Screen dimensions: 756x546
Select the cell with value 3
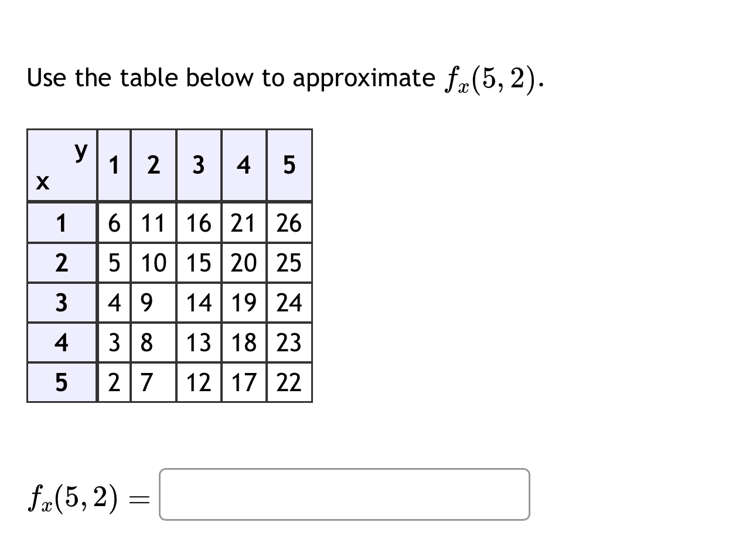113,343
